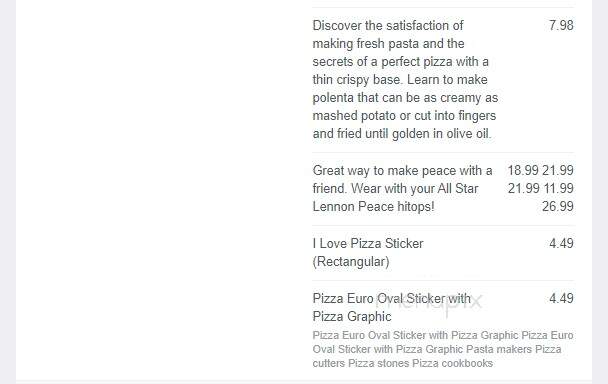Select the 18.99 price

523,170
